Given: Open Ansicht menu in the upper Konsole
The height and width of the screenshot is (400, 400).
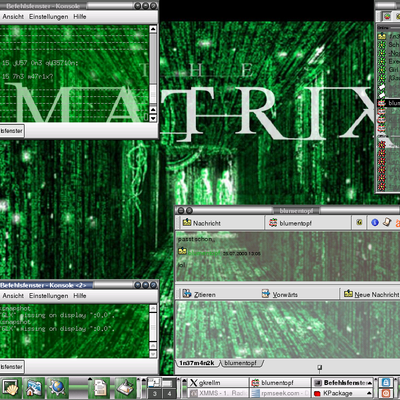Looking at the screenshot, I should point(13,17).
